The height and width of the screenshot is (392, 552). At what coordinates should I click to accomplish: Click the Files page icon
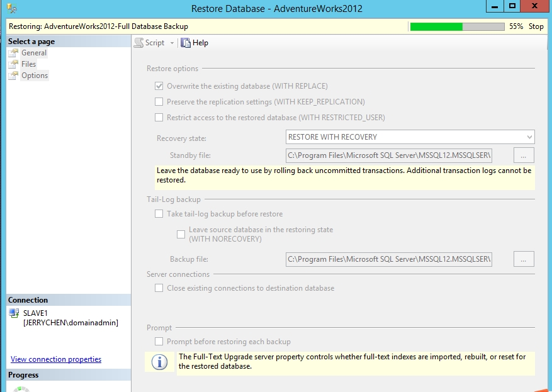[13, 64]
